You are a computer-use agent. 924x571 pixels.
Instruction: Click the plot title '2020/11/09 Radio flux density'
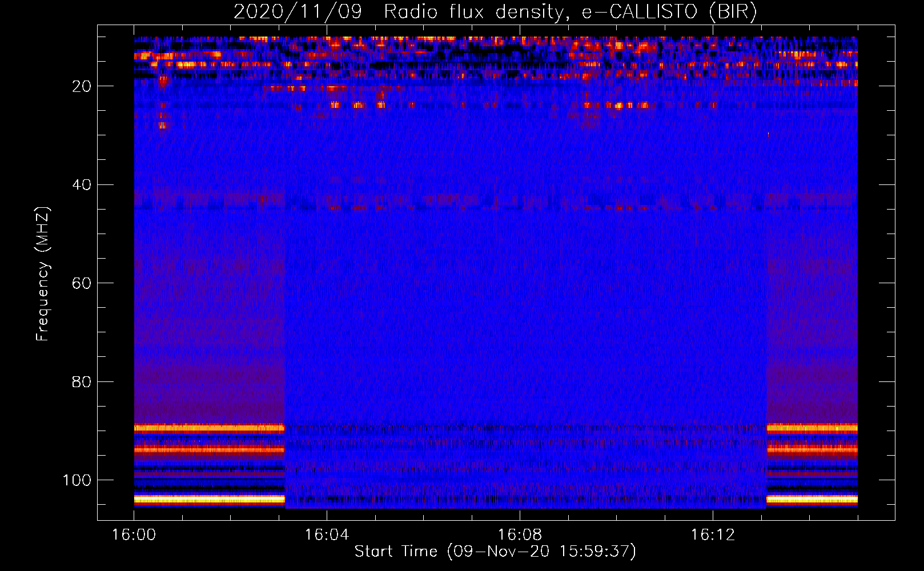tap(496, 12)
